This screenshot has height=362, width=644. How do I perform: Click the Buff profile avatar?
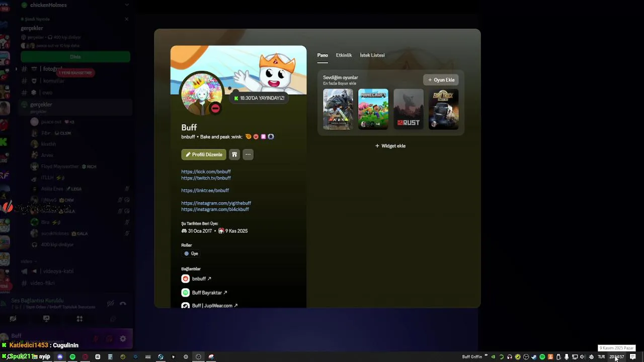pyautogui.click(x=202, y=95)
